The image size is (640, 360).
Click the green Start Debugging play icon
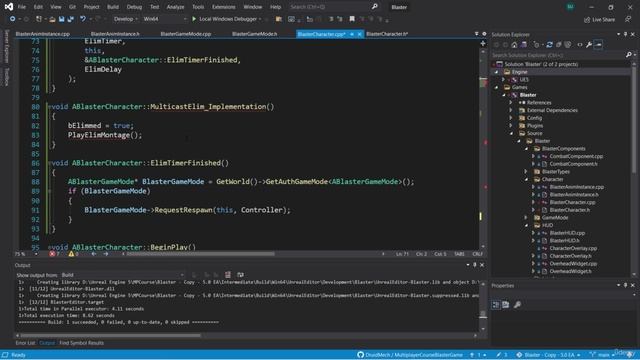(x=194, y=19)
